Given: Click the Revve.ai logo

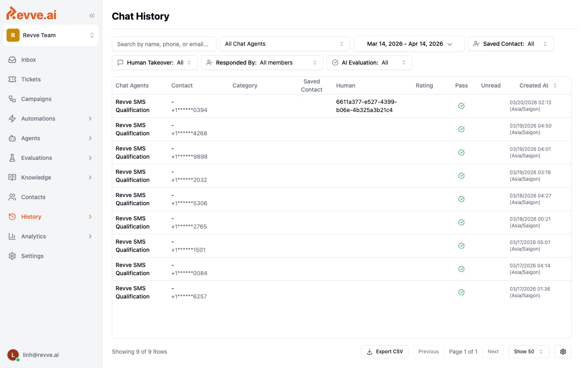Looking at the screenshot, I should (x=31, y=14).
